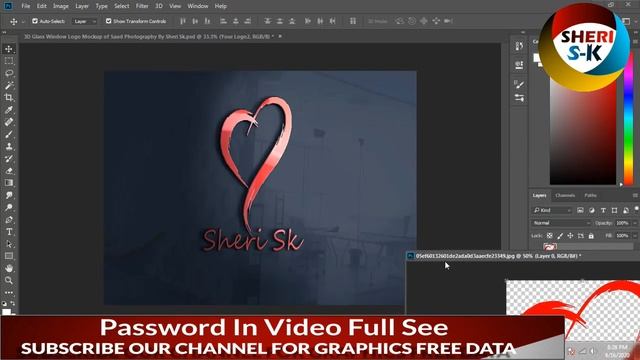The height and width of the screenshot is (360, 640).
Task: Select the heart layer thumbnail in Layers panel
Action: click(x=550, y=247)
